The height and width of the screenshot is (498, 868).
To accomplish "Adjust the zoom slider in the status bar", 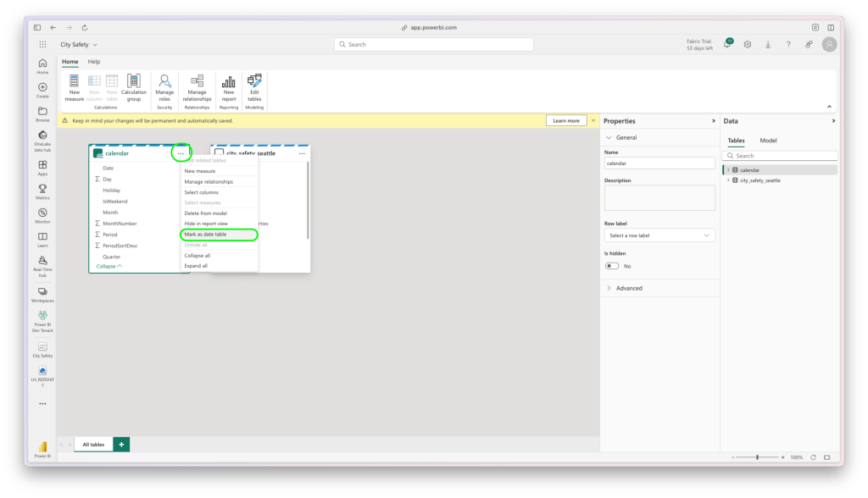I will [x=757, y=457].
